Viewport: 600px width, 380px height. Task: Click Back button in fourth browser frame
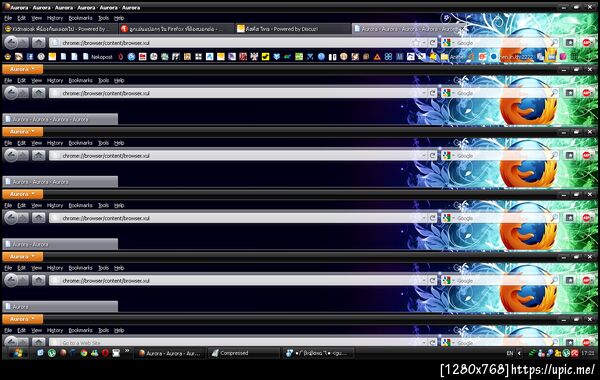(11, 218)
